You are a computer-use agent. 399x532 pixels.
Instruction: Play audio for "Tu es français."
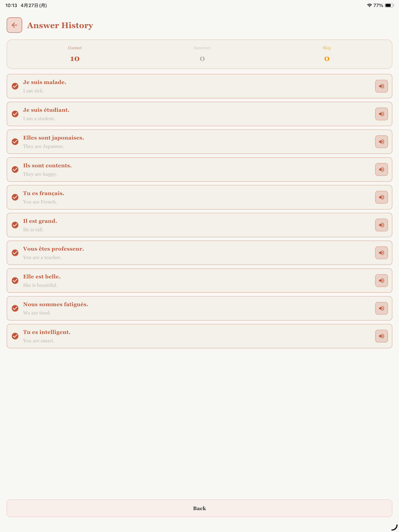[381, 197]
